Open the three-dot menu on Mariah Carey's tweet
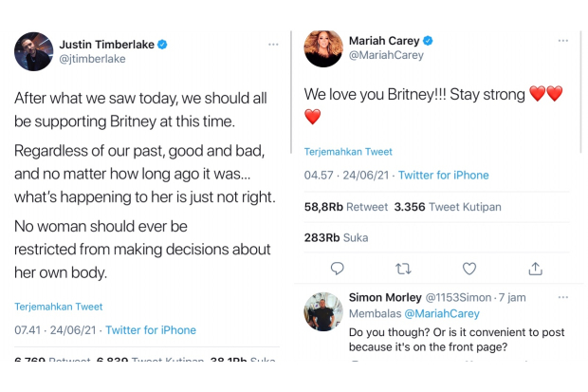This screenshot has height=392, width=588. (x=563, y=41)
